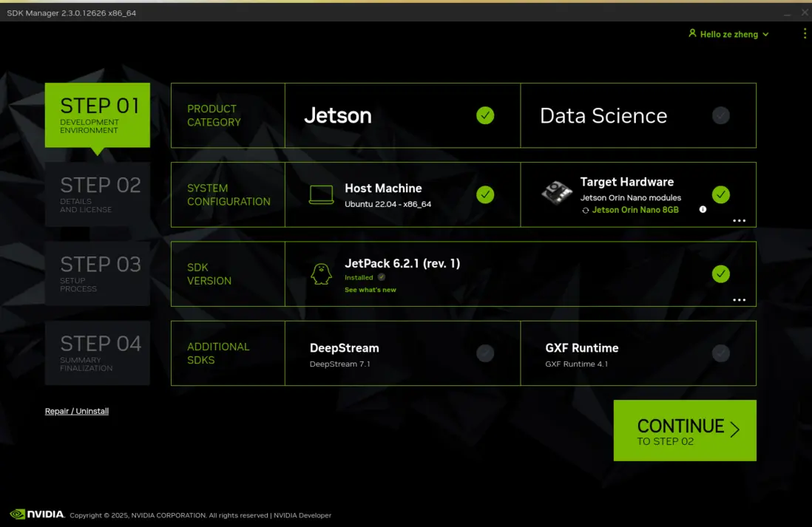Click the JetPack penguin icon

click(321, 274)
